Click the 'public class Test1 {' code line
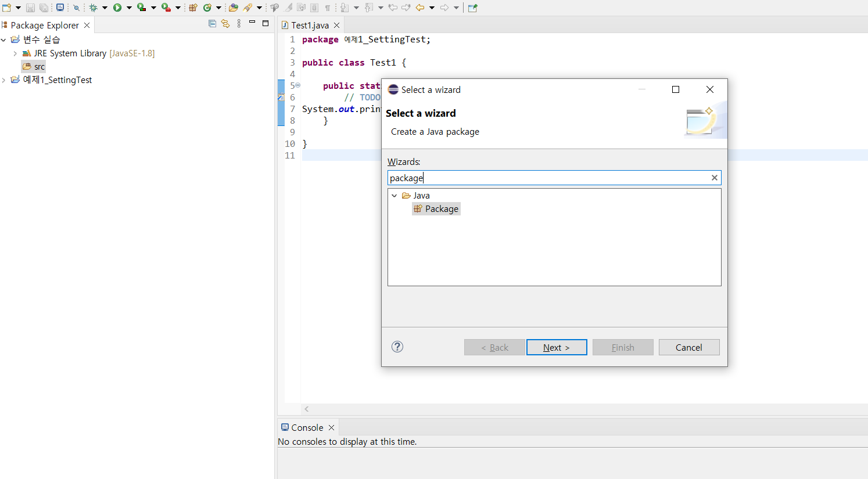This screenshot has width=868, height=479. [354, 63]
